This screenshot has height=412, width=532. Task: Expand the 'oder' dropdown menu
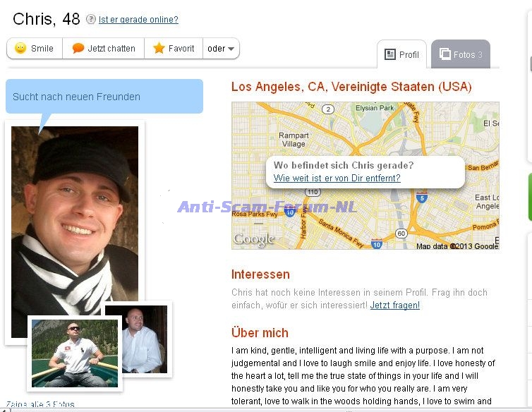point(222,49)
